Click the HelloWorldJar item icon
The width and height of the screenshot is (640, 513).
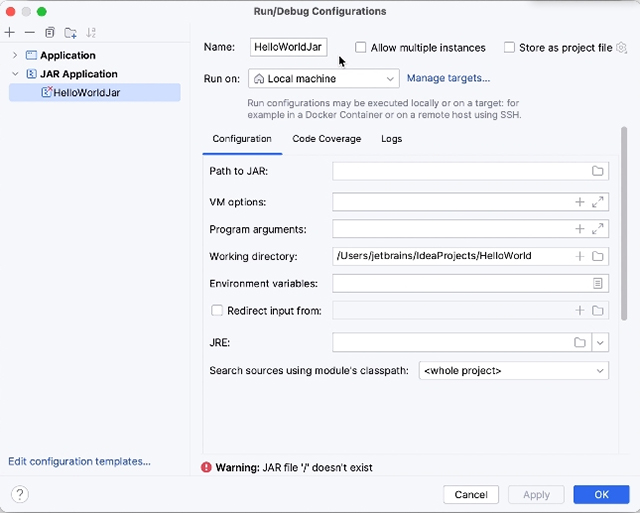[x=47, y=92]
